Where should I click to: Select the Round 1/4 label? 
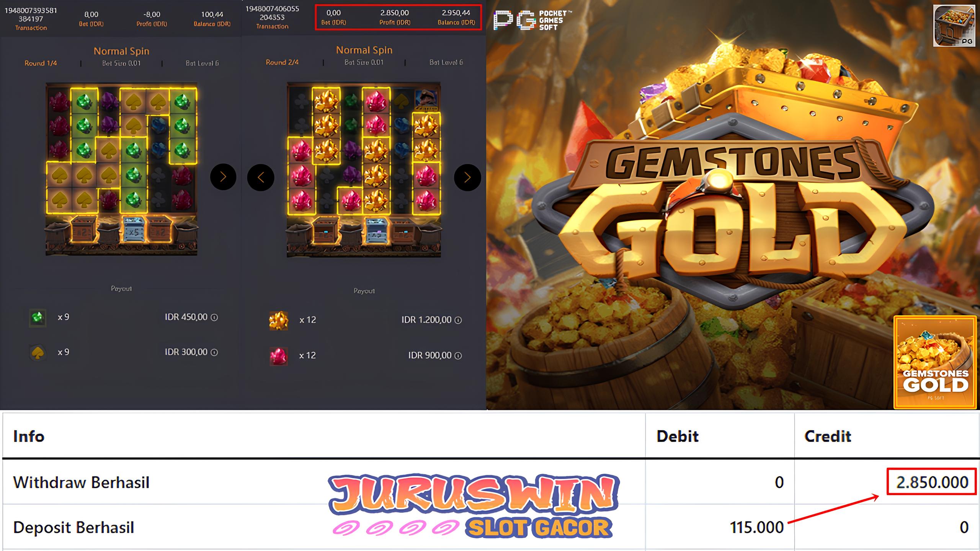pos(41,63)
